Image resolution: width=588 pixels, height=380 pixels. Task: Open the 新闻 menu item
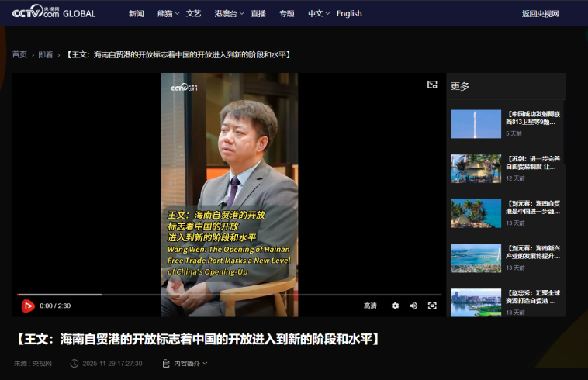tap(136, 13)
